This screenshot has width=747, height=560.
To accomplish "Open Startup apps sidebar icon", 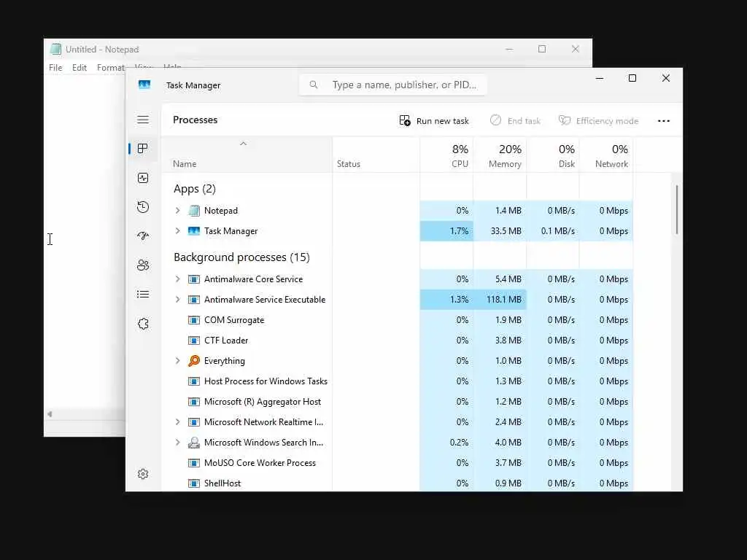I will 143,236.
